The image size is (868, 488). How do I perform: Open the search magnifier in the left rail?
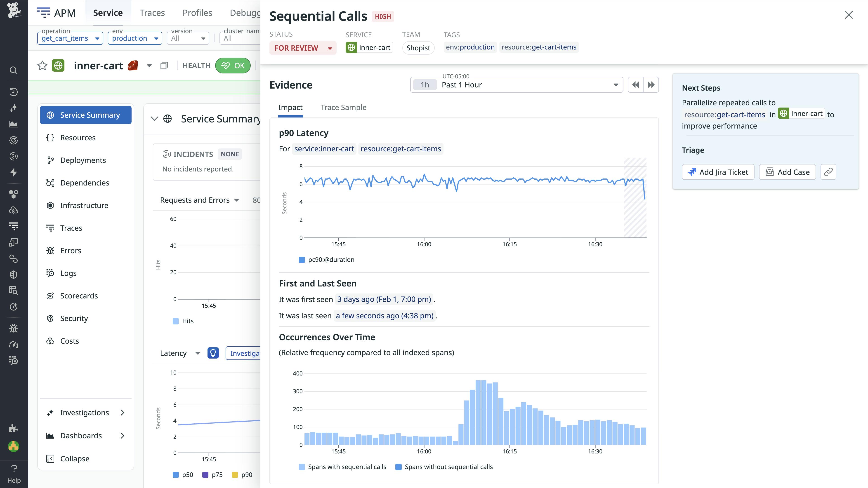coord(14,70)
